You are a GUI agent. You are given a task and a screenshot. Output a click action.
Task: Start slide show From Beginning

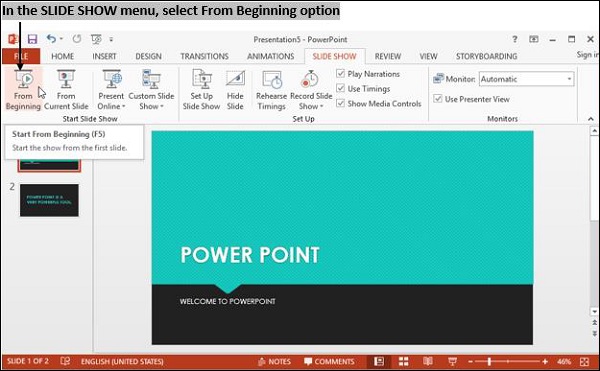coord(23,90)
